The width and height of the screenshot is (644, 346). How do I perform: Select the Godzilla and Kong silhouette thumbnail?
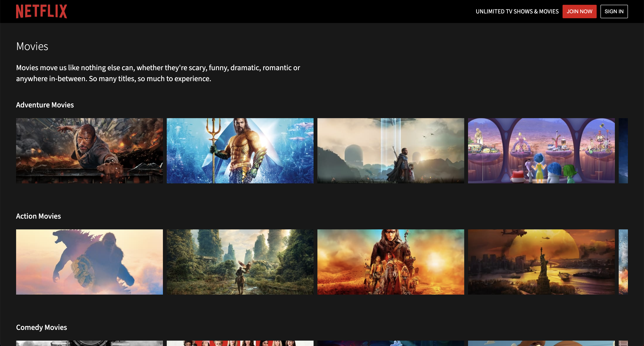89,262
